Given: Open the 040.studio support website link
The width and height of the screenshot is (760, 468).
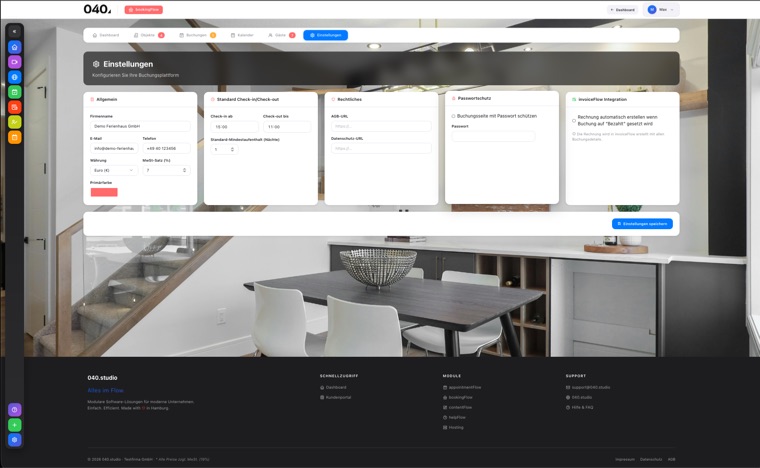Looking at the screenshot, I should 579,397.
